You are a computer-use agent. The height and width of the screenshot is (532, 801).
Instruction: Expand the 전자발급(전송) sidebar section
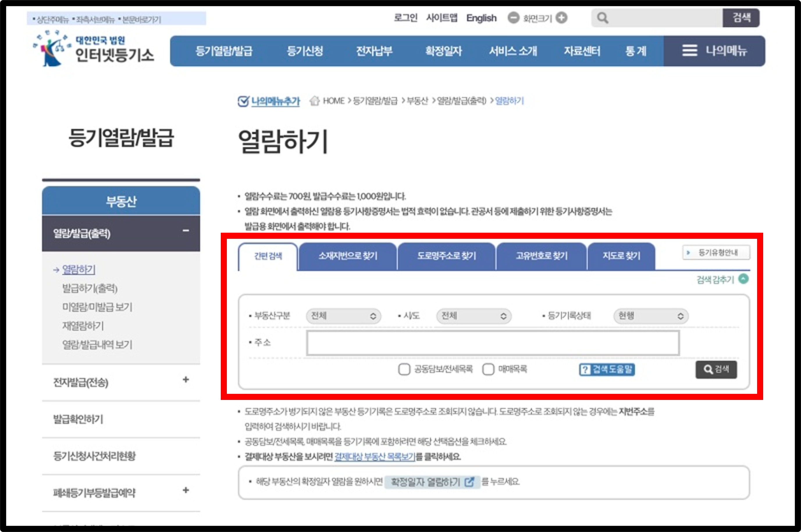186,380
